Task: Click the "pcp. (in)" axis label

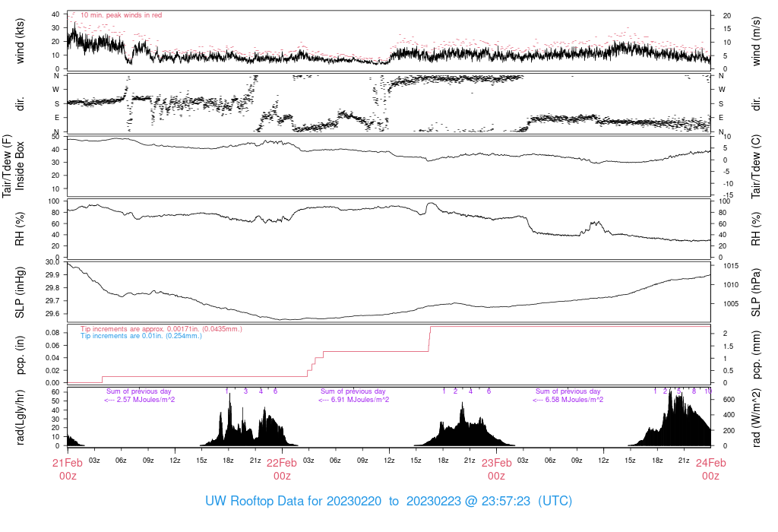Action: 20,355
